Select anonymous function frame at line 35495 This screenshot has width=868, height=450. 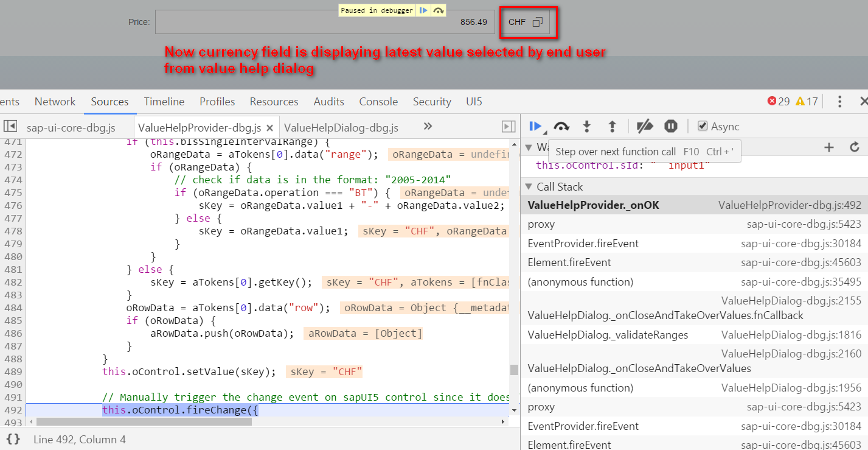pos(694,282)
